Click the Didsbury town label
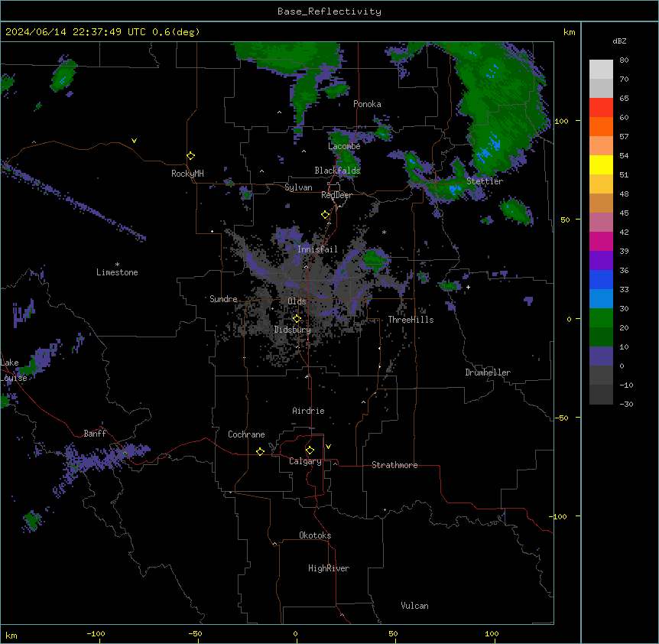This screenshot has height=644, width=659. point(293,330)
